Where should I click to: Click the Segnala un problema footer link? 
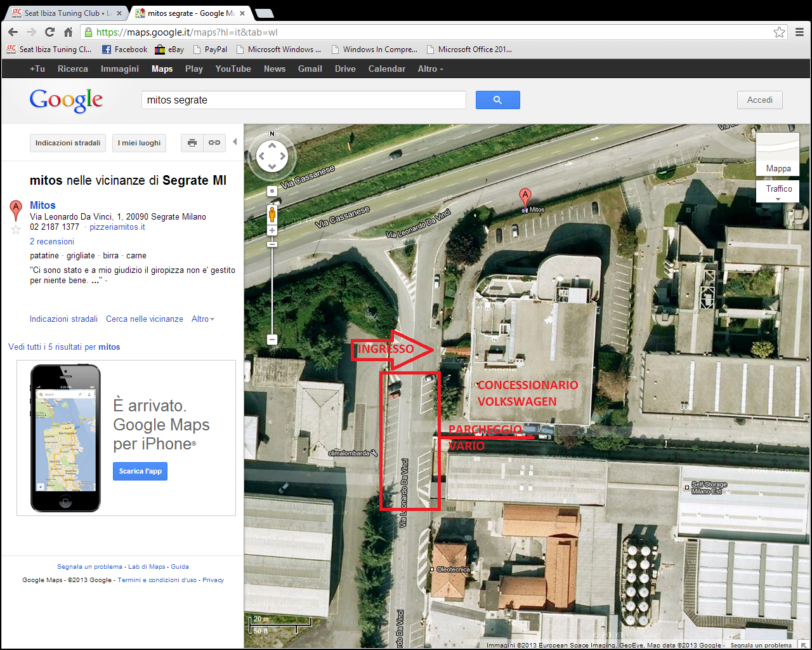89,566
